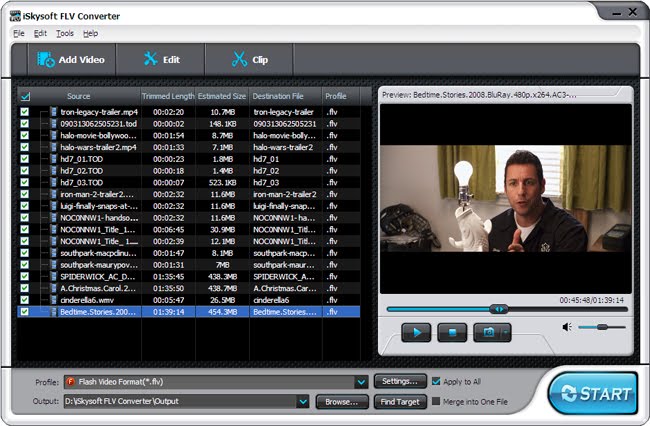Image resolution: width=650 pixels, height=426 pixels.
Task: Uncheck the SPIDERWICK_AC_D checkbox
Action: pos(24,276)
